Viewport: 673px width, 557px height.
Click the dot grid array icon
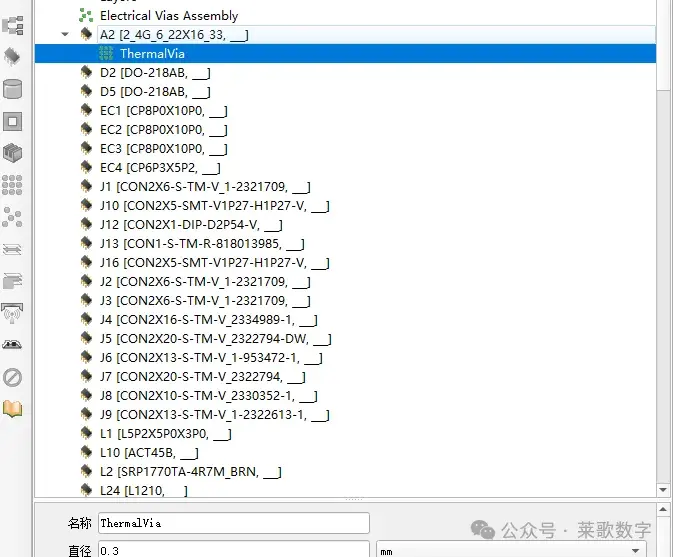tap(12, 185)
